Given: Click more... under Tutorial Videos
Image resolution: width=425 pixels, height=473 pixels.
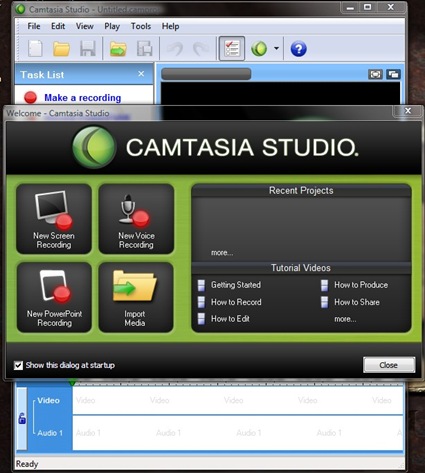Looking at the screenshot, I should (345, 319).
